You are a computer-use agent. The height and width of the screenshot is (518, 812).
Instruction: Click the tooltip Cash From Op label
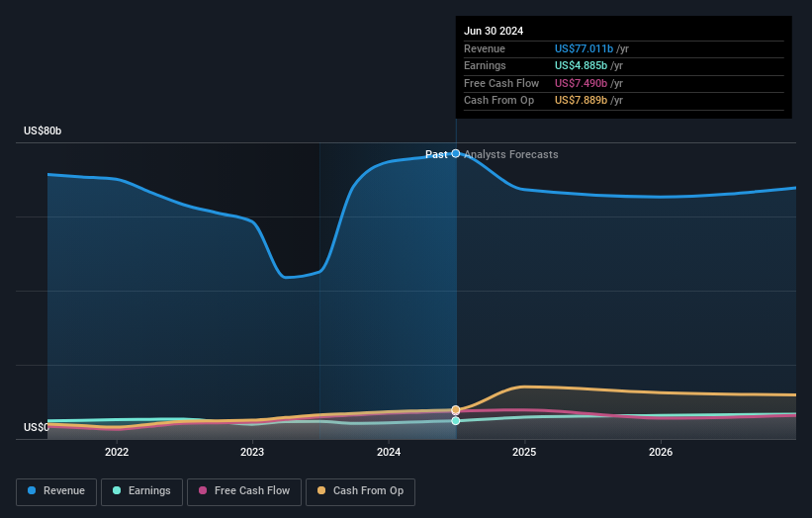(498, 101)
